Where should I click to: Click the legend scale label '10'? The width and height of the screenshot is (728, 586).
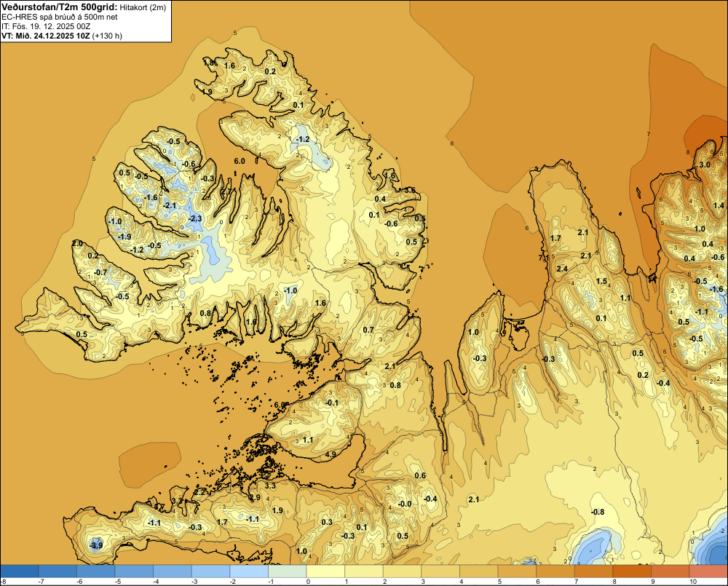click(x=693, y=582)
